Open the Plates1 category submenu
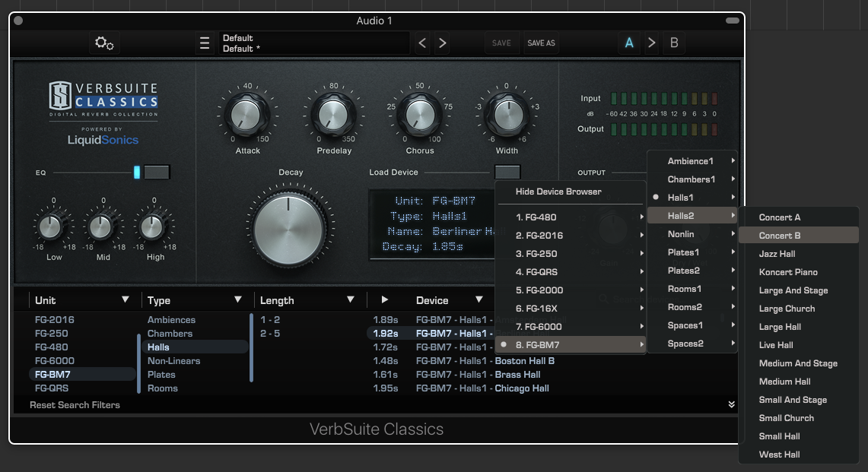The width and height of the screenshot is (868, 472). click(692, 252)
